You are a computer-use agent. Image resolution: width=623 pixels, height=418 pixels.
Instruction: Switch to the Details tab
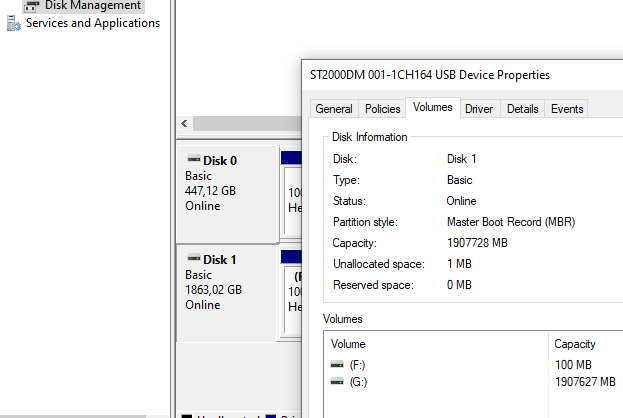522,109
